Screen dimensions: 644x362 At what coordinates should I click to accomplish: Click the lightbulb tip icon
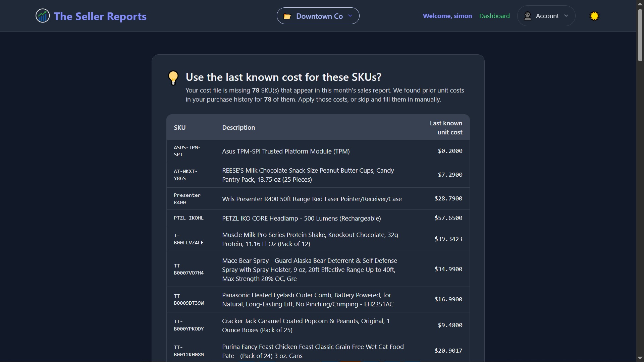pos(173,78)
